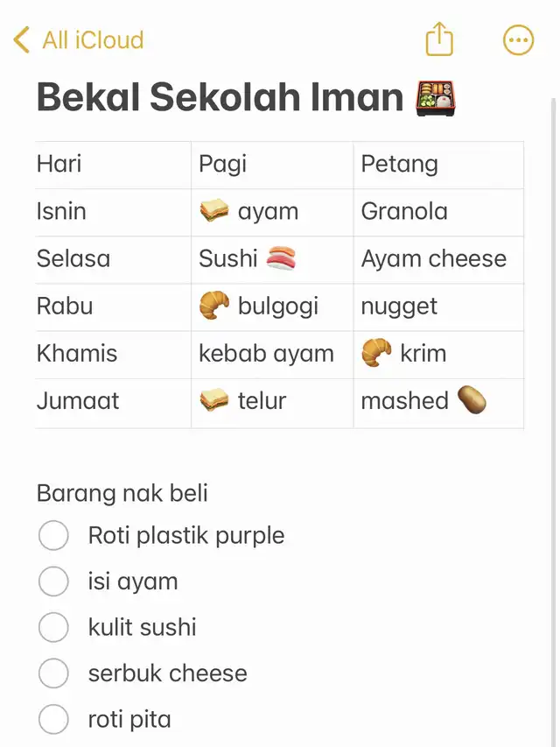Check off kulit sushi item
Image resolution: width=560 pixels, height=747 pixels.
pos(53,627)
